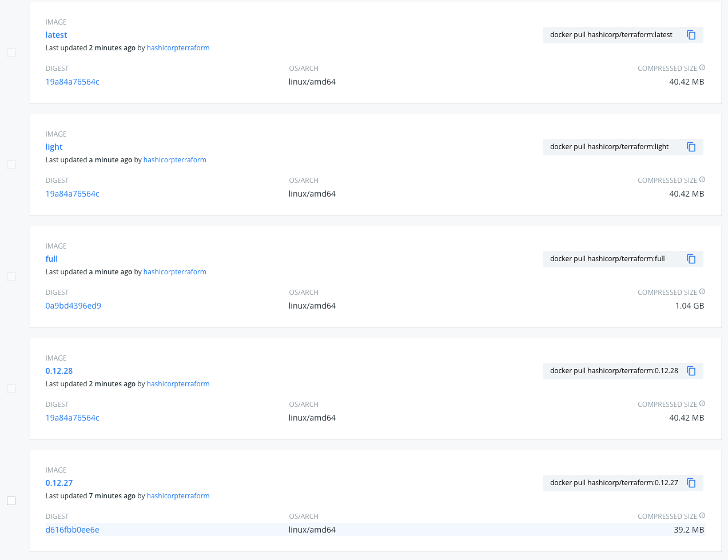Click the compressed size info icon for 0.12.28
The height and width of the screenshot is (560, 728).
tap(702, 403)
